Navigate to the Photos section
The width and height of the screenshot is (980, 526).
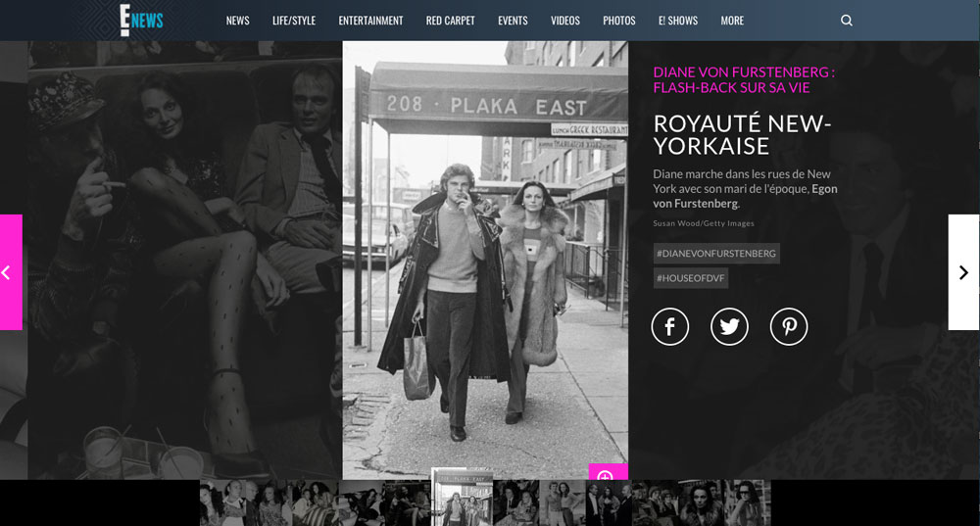[619, 21]
